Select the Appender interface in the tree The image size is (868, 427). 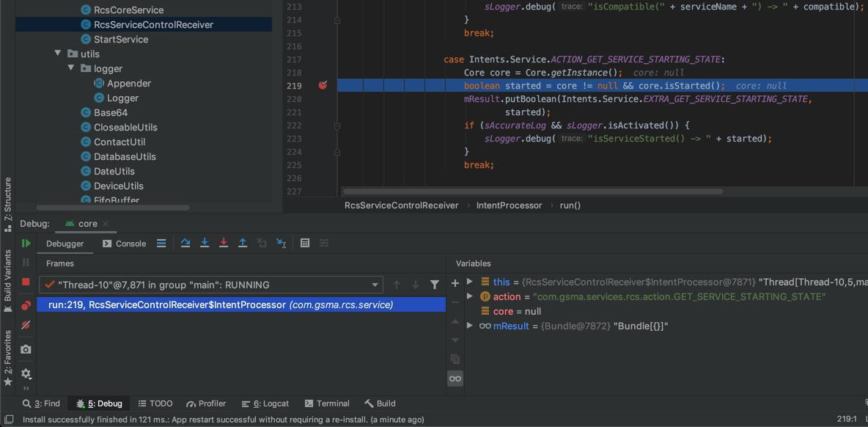click(129, 83)
